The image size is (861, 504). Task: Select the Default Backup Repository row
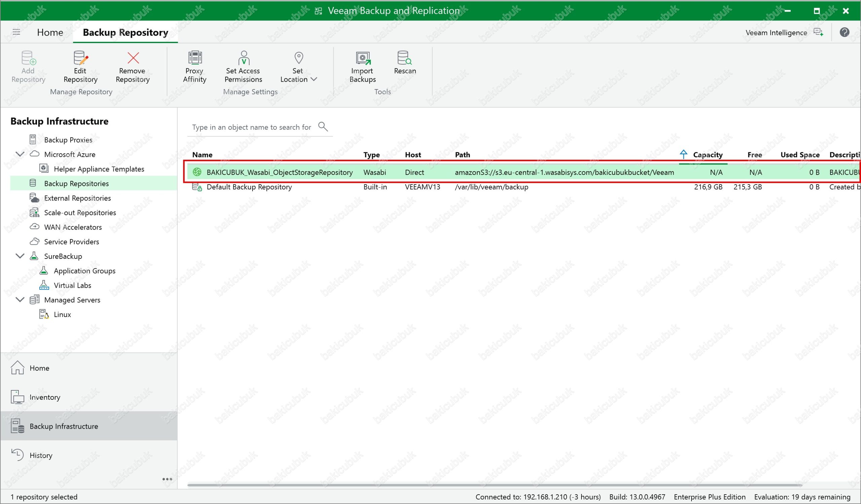tap(249, 187)
